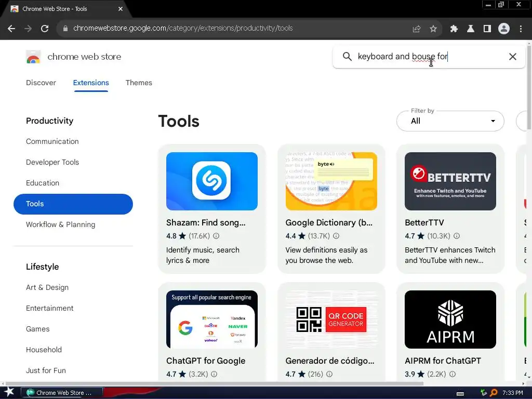Screen dimensions: 532x399
Task: Click the Chrome Web Store taskbar button
Action: tap(62, 393)
